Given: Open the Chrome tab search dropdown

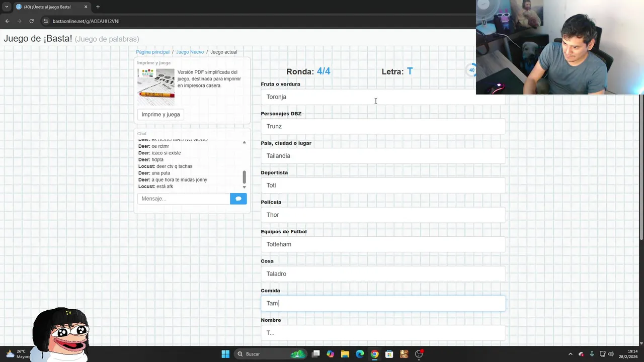Looking at the screenshot, I should (7, 7).
